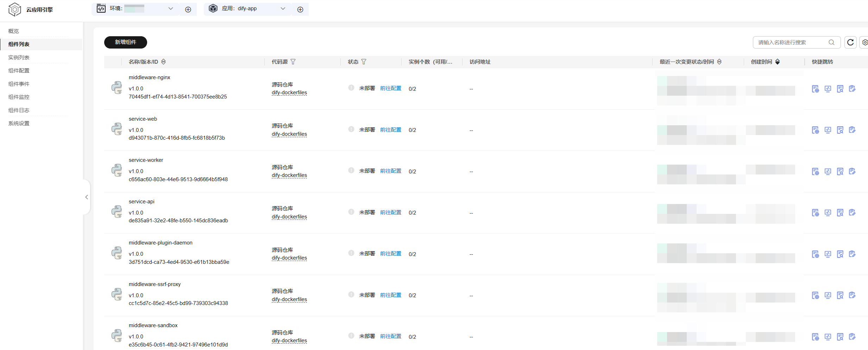Expand the 环境 environment dropdown
Screen dimensions: 868x350
tap(170, 8)
